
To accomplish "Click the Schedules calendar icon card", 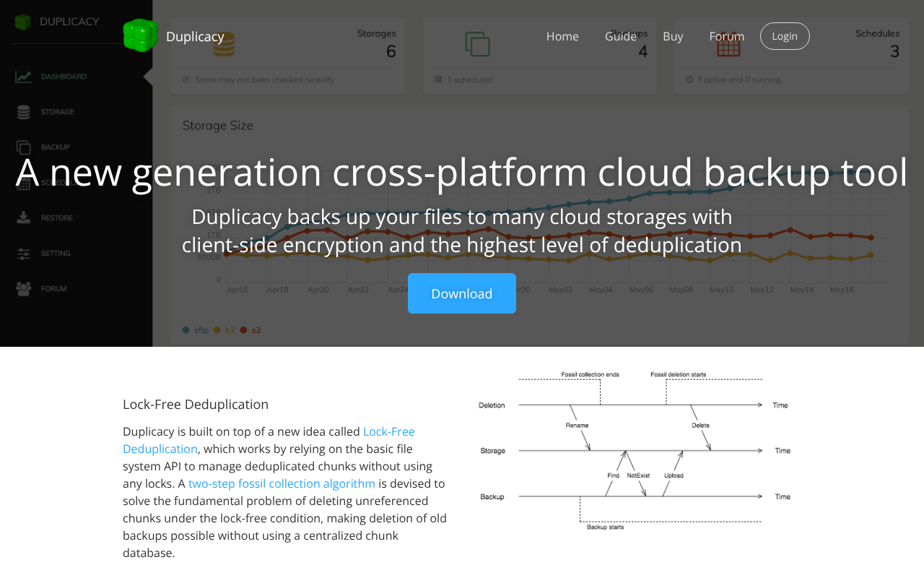I will (x=728, y=45).
